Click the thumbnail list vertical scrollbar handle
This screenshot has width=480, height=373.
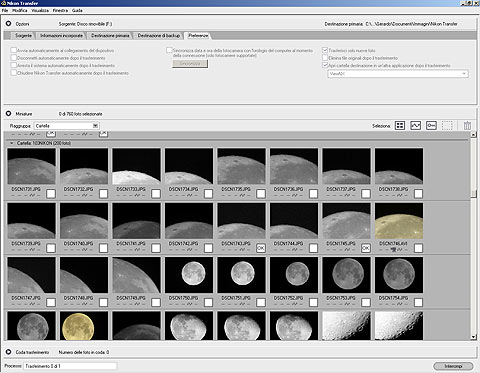click(474, 194)
